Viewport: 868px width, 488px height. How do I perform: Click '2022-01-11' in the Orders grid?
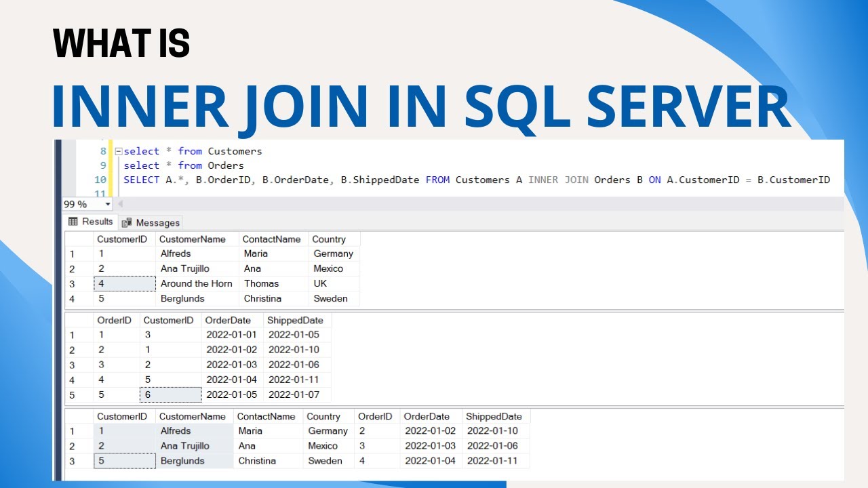pyautogui.click(x=297, y=379)
